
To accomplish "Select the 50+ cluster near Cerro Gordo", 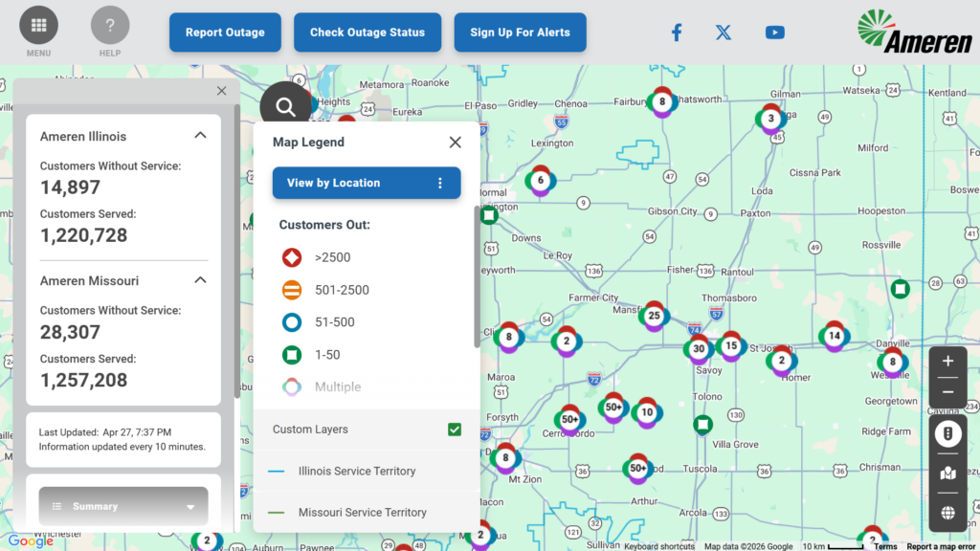I will pyautogui.click(x=569, y=419).
